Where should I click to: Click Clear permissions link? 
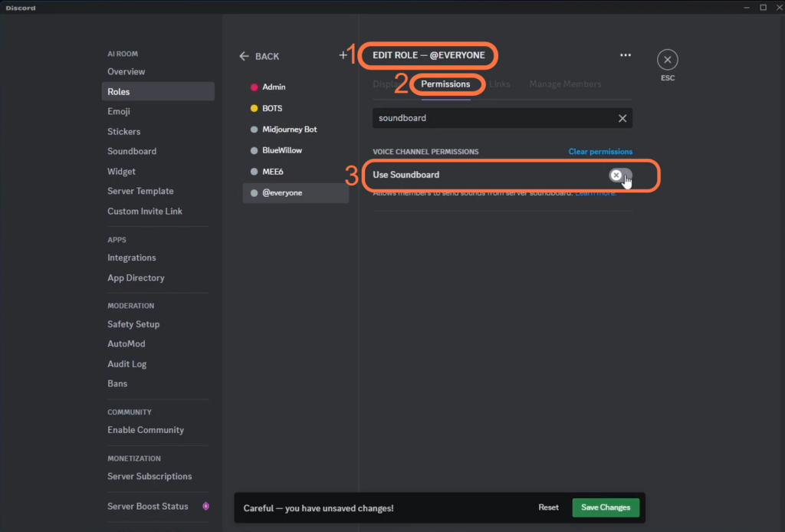point(600,152)
